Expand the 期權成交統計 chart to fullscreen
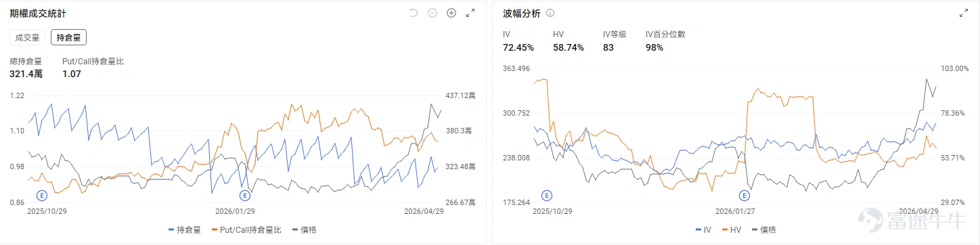This screenshot has height=245, width=980. pos(471,13)
